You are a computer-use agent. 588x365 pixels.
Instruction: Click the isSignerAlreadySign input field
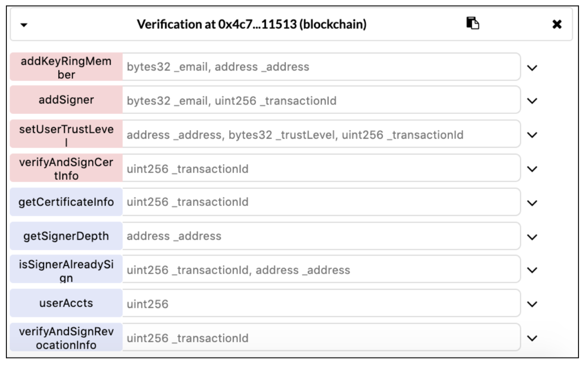(321, 270)
